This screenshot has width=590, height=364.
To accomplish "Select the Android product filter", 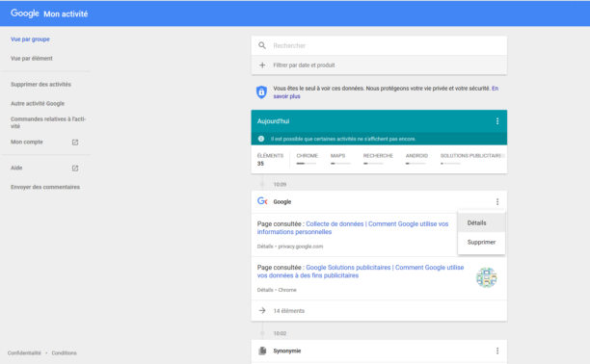I will (416, 159).
